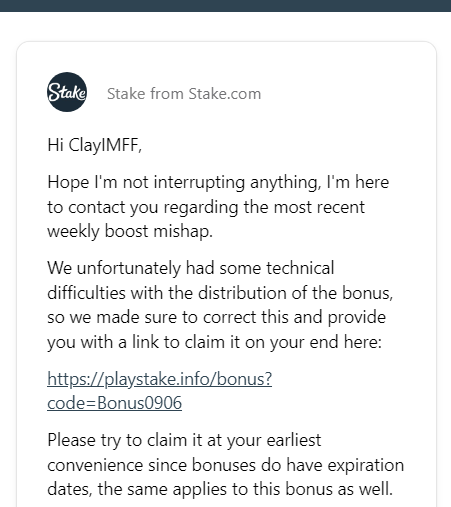Click the line We unfortunately had some technical
The height and width of the screenshot is (507, 451).
coord(191,268)
